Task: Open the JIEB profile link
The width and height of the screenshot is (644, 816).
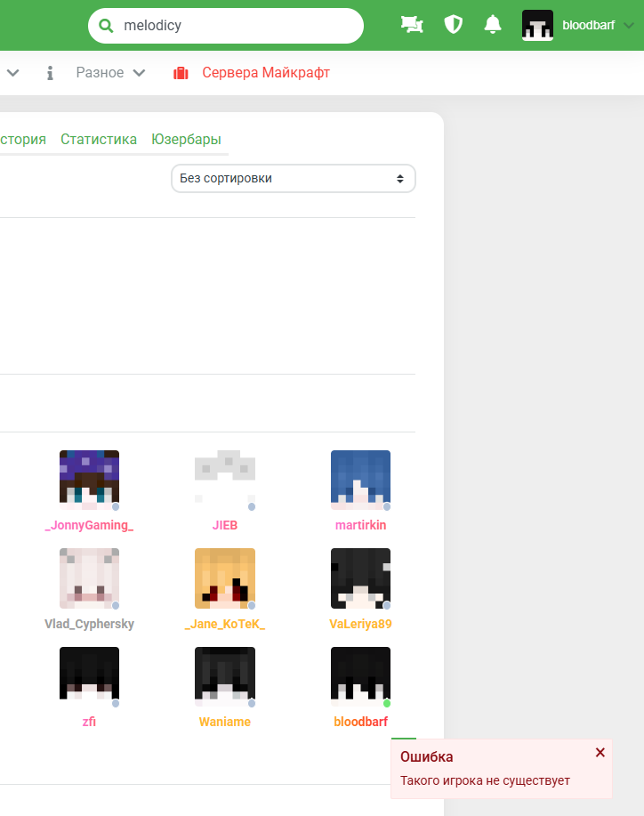Action: pyautogui.click(x=225, y=525)
